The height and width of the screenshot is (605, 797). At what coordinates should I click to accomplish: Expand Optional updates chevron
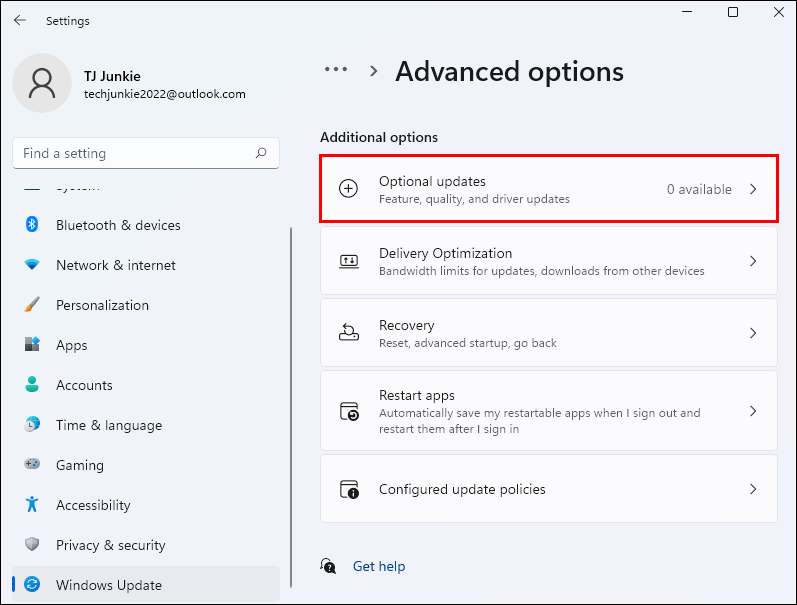coord(754,189)
